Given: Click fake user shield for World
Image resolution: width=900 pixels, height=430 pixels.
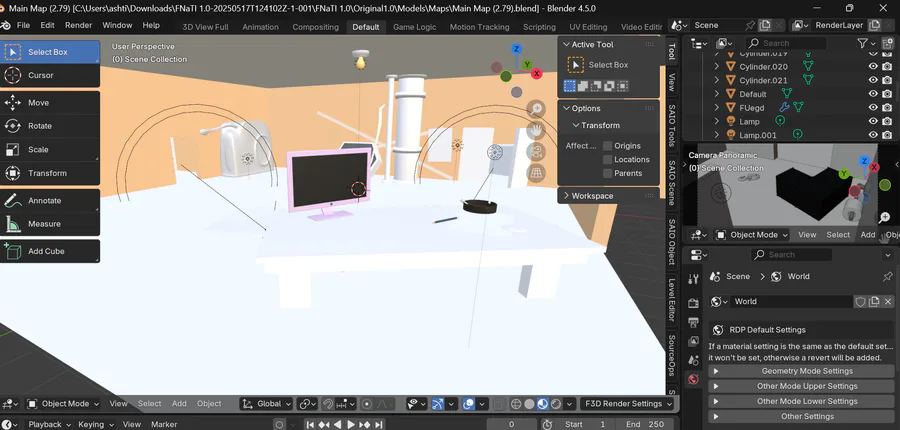Looking at the screenshot, I should coord(860,301).
